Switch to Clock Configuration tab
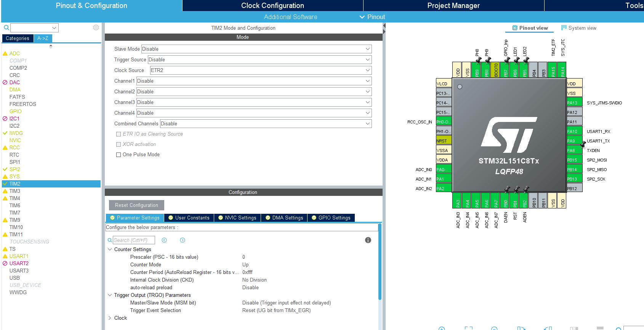 pyautogui.click(x=272, y=5)
